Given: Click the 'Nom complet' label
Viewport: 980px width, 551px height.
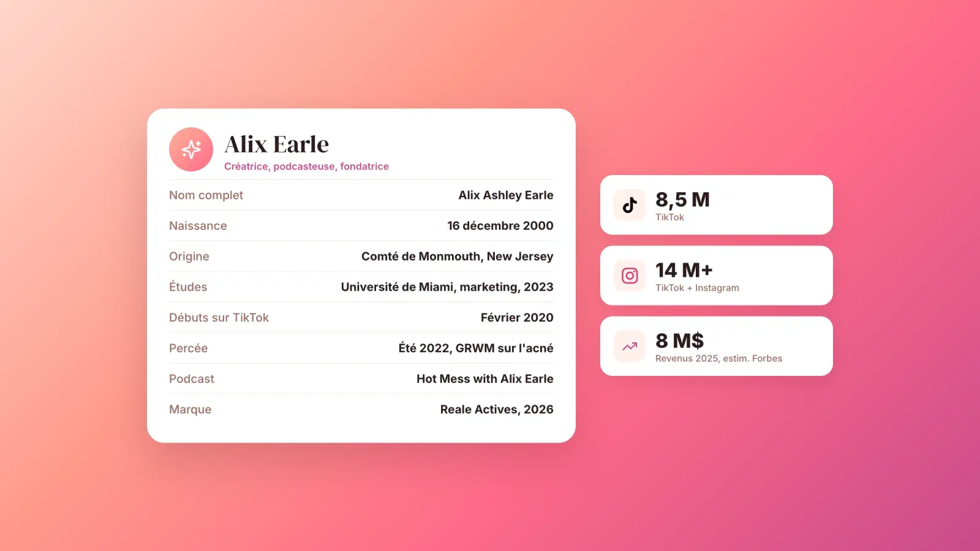Looking at the screenshot, I should point(206,195).
